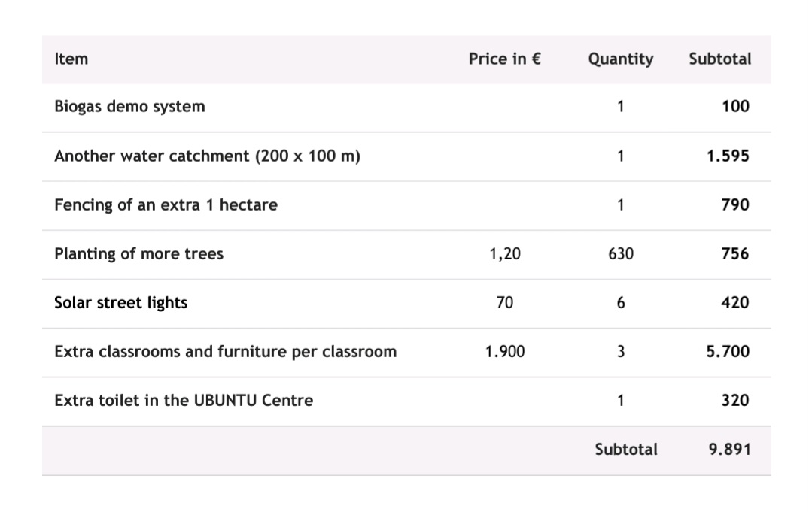Click the "Price in €" column header
The width and height of the screenshot is (812, 512).
pyautogui.click(x=504, y=59)
